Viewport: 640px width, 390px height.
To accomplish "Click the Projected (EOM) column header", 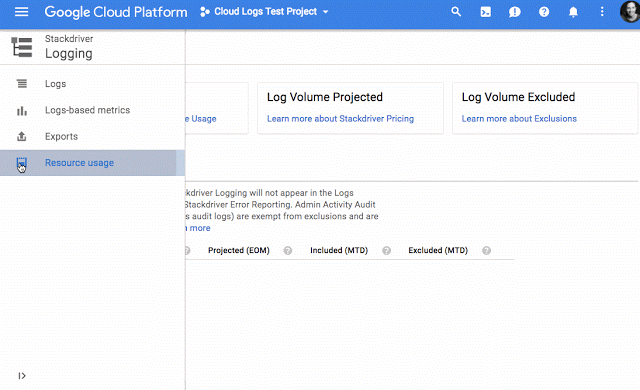I will 239,250.
